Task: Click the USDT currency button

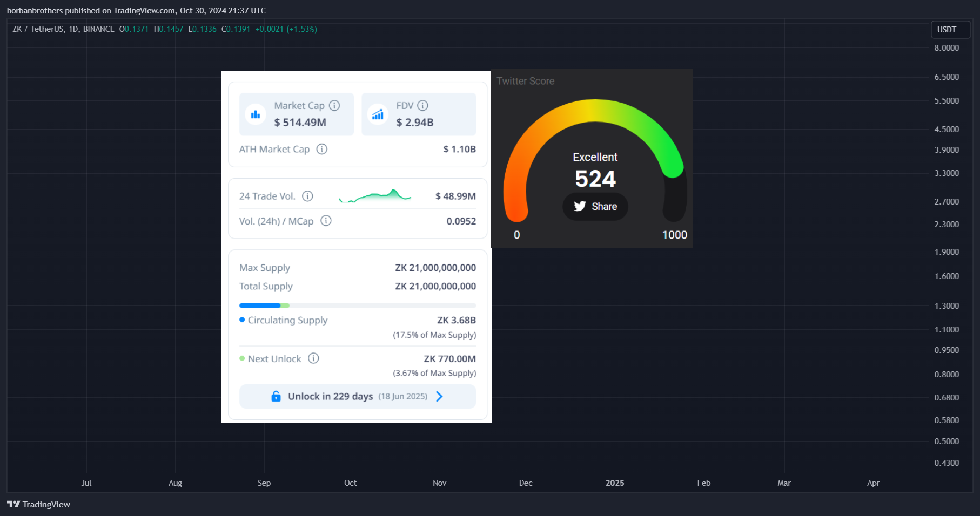Action: tap(950, 30)
